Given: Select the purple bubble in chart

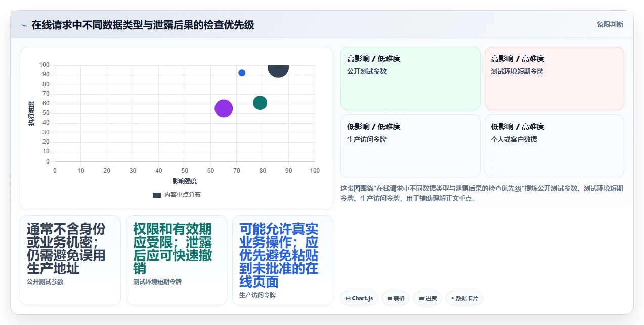Looking at the screenshot, I should [224, 108].
